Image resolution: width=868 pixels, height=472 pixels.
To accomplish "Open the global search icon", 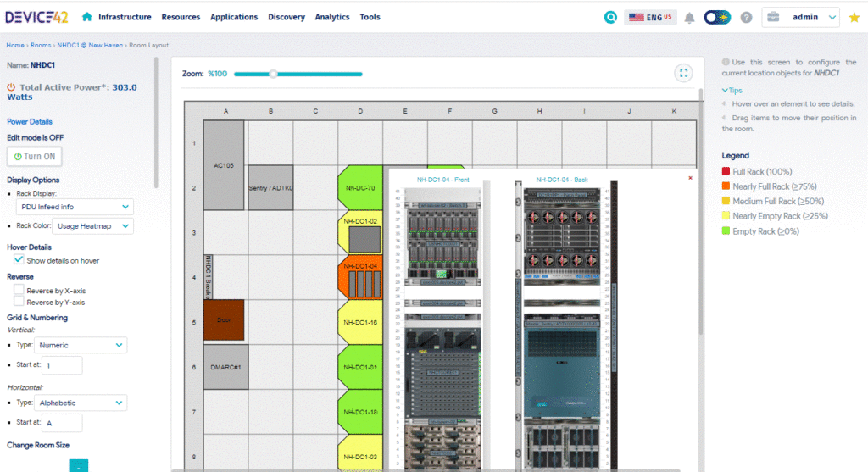I will point(610,17).
